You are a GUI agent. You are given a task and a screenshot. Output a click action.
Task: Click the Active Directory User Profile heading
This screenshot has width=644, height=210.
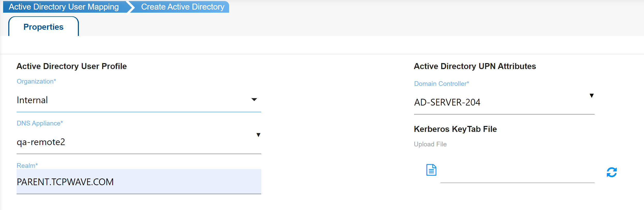pyautogui.click(x=72, y=66)
